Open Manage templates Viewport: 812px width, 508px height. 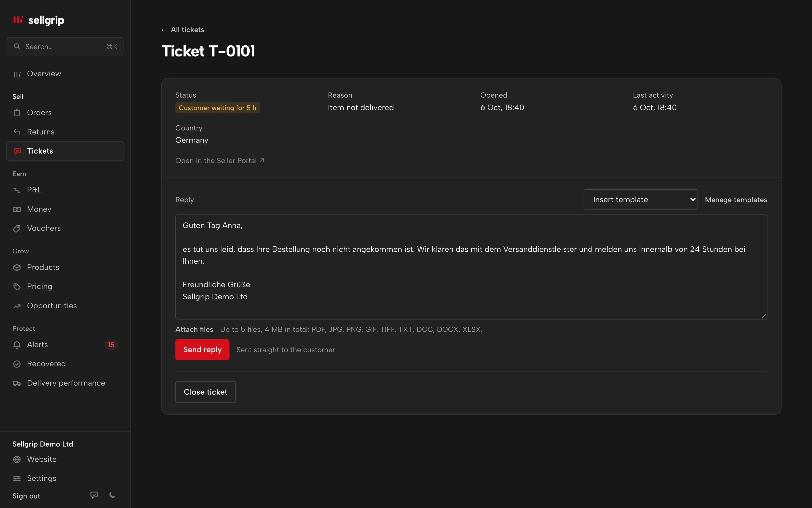(736, 200)
